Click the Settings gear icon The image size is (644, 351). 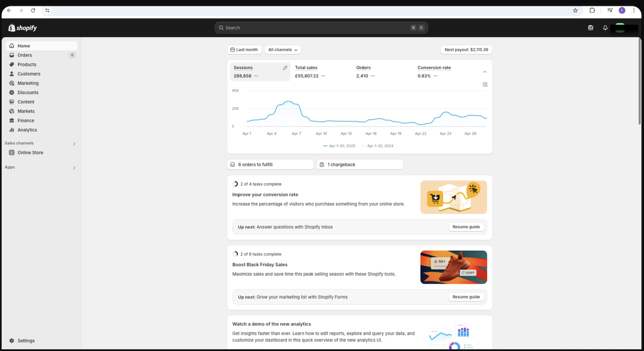tap(12, 341)
